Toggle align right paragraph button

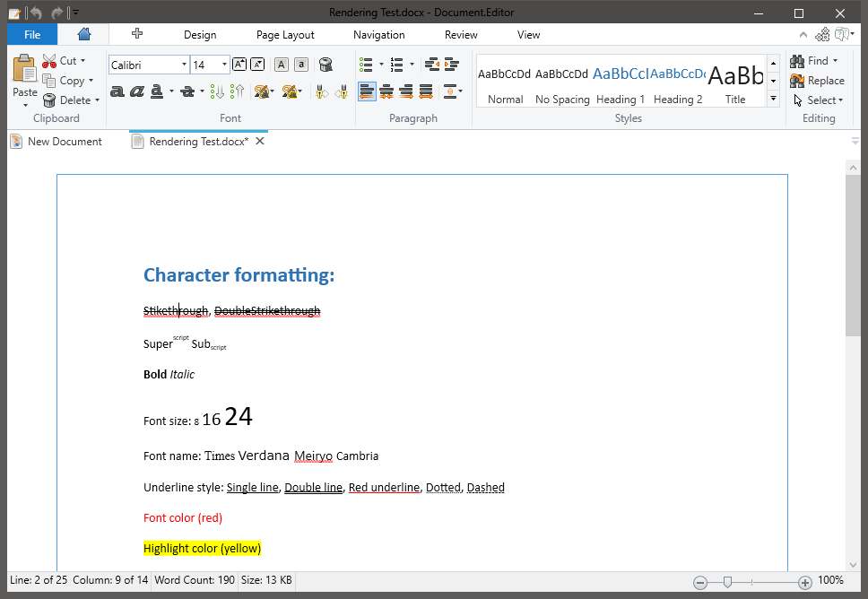pyautogui.click(x=406, y=91)
